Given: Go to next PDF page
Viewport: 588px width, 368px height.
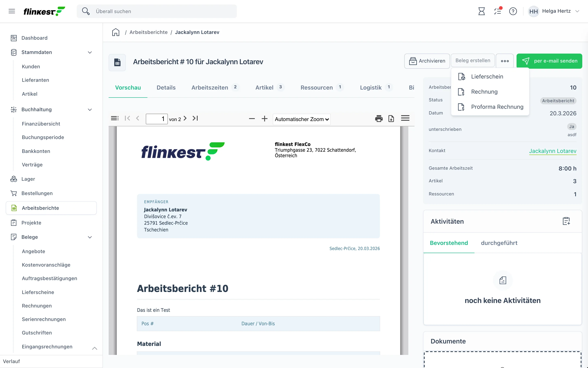Looking at the screenshot, I should pyautogui.click(x=185, y=118).
